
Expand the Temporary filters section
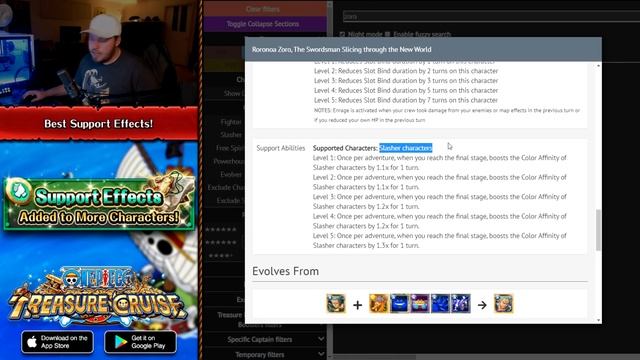[x=264, y=354]
